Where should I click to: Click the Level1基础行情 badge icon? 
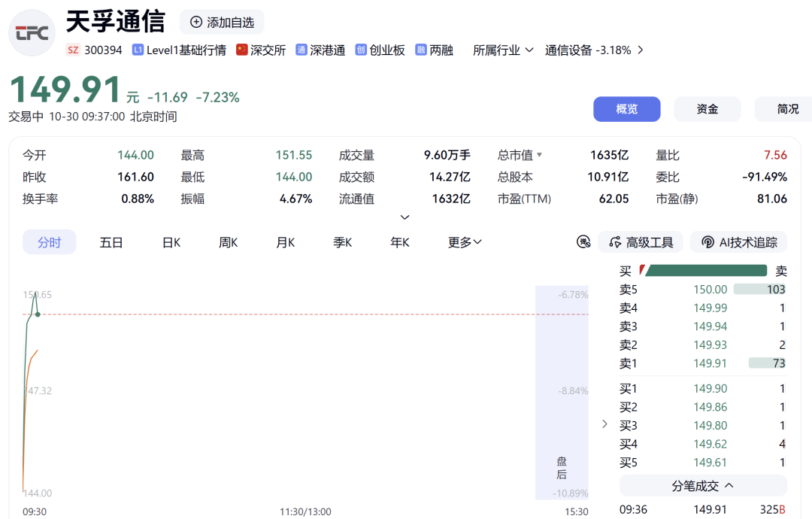click(138, 50)
